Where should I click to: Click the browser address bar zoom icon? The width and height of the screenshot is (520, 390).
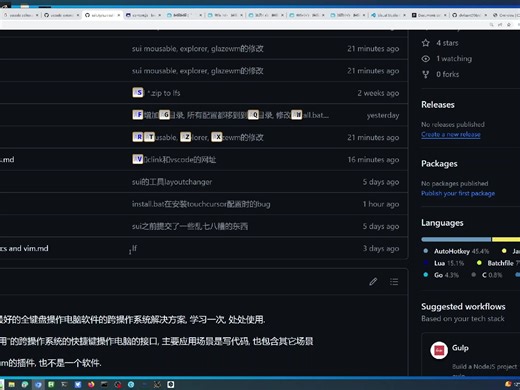(491, 24)
